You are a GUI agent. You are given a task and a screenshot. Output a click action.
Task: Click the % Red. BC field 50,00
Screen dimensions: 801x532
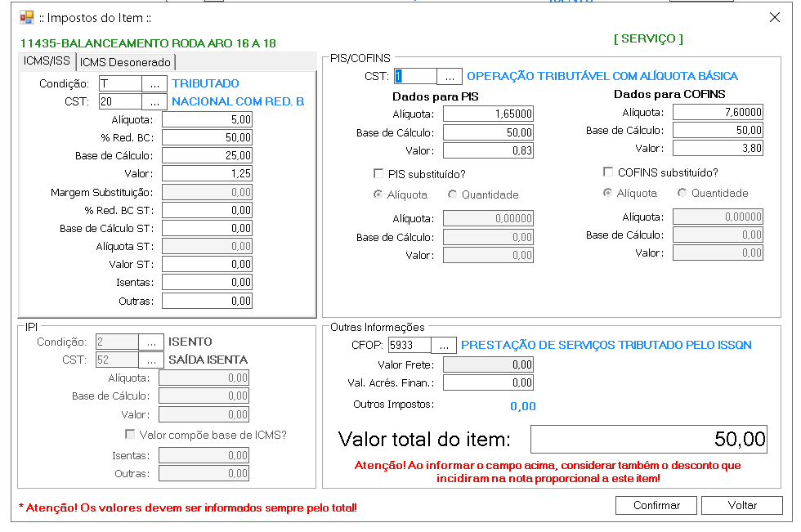click(x=207, y=137)
